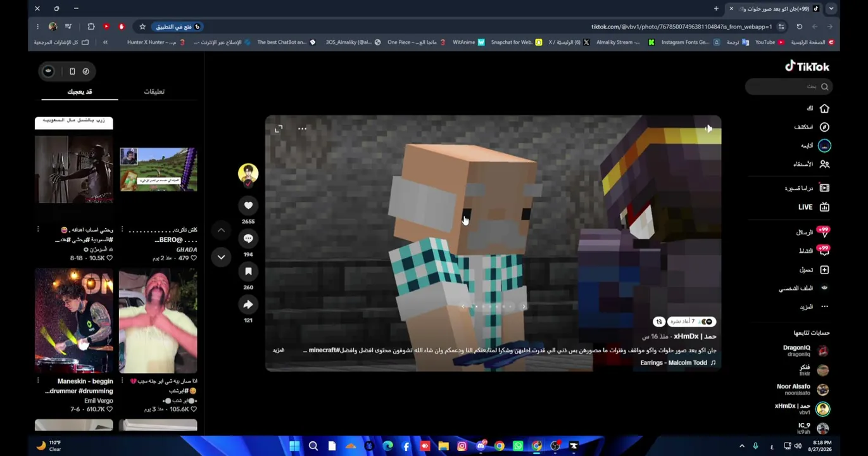
Task: Open comments bubble showing 194
Action: [248, 238]
